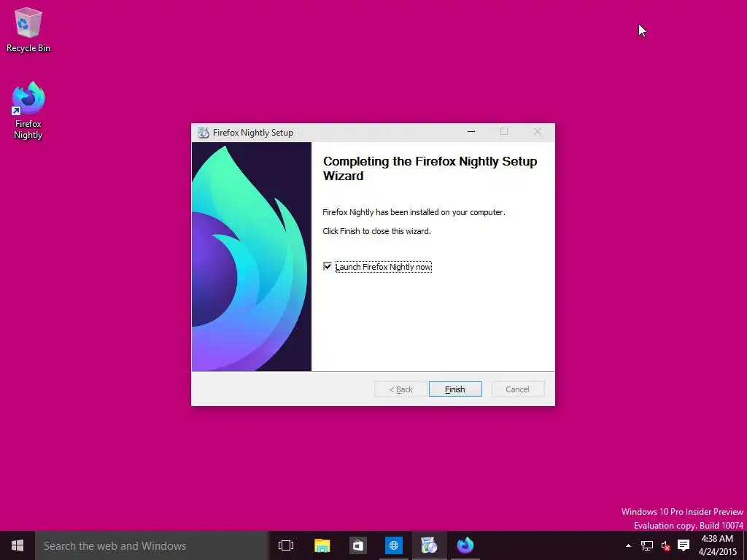Select the Firefox Nightly desktop shortcut

pyautogui.click(x=28, y=111)
